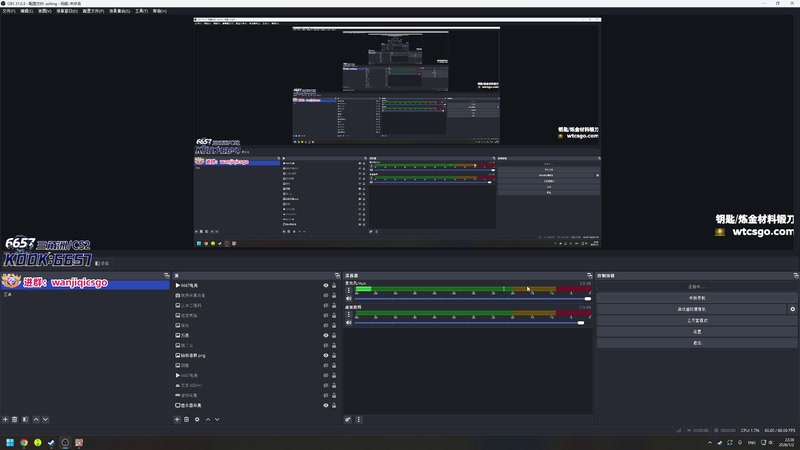The height and width of the screenshot is (450, 800).
Task: Click the CPU usage readout in status bar
Action: (749, 431)
